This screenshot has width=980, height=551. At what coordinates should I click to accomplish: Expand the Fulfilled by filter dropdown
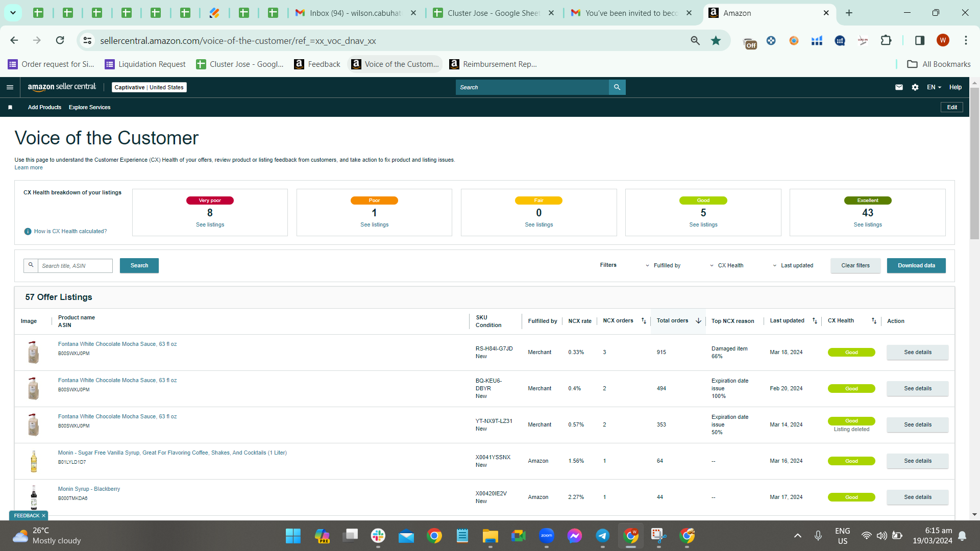[663, 266]
